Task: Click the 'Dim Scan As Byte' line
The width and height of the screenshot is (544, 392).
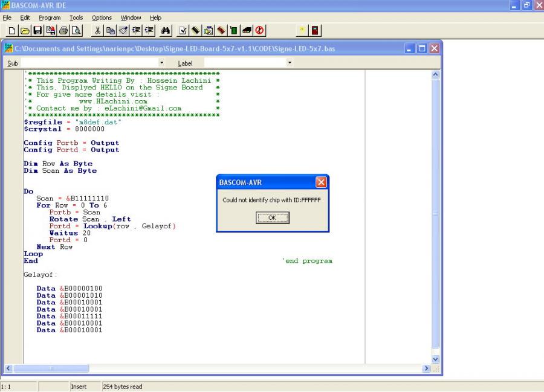Action: coord(60,170)
